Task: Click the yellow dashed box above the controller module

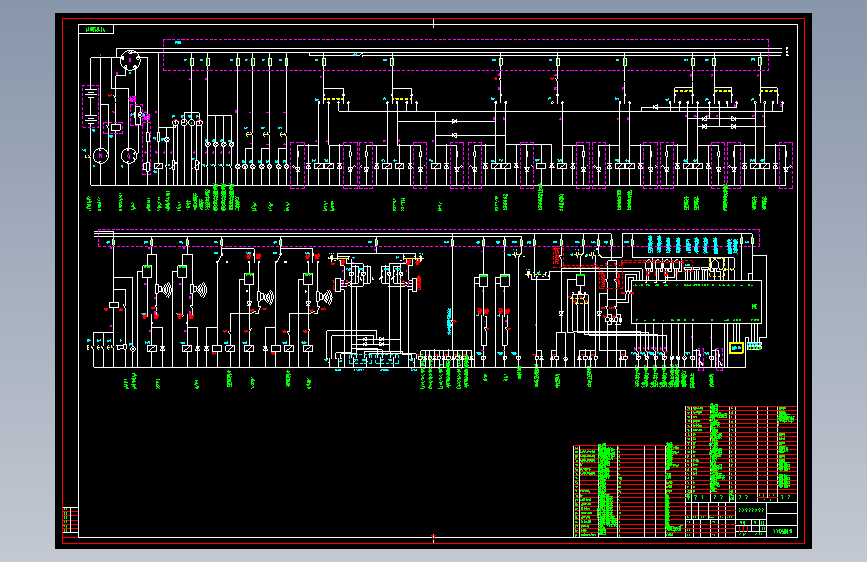Action: [717, 267]
